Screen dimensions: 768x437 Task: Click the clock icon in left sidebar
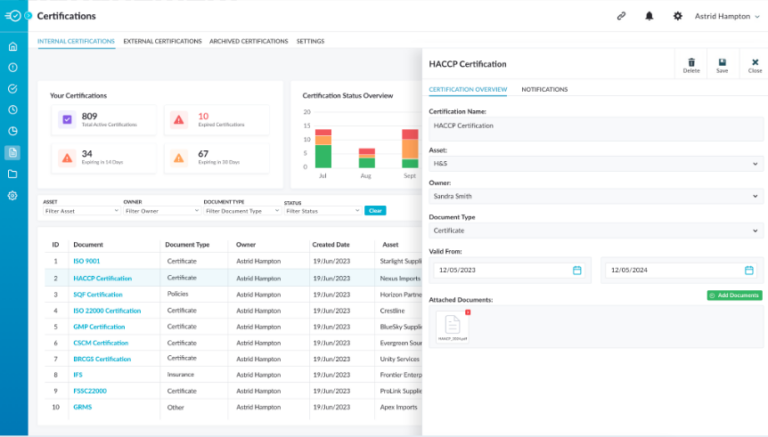(12, 109)
